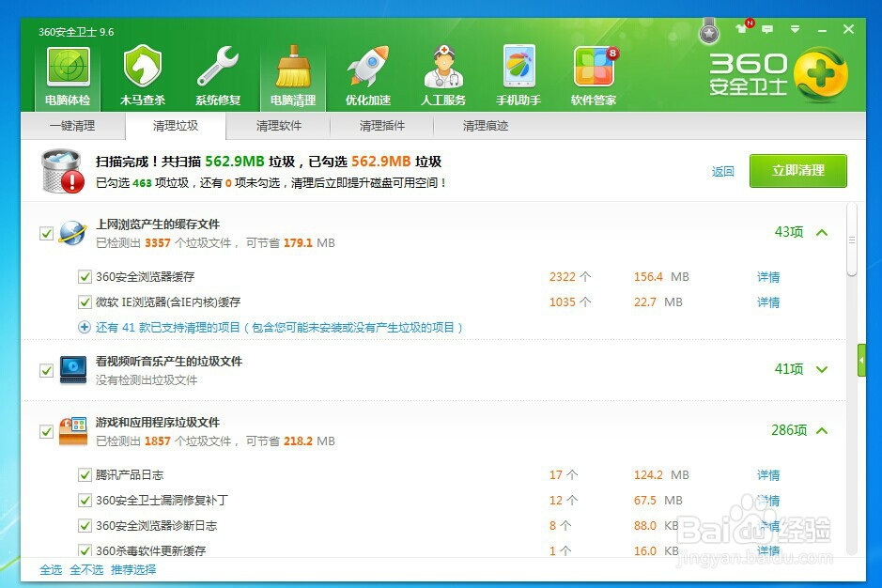Image resolution: width=882 pixels, height=588 pixels.
Task: Expand the 41项 video music section
Action: [822, 369]
